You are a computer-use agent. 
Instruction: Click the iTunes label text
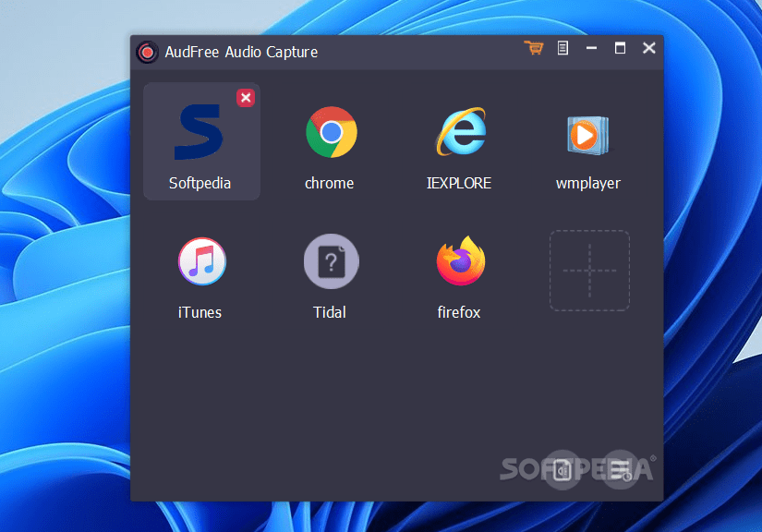point(200,312)
